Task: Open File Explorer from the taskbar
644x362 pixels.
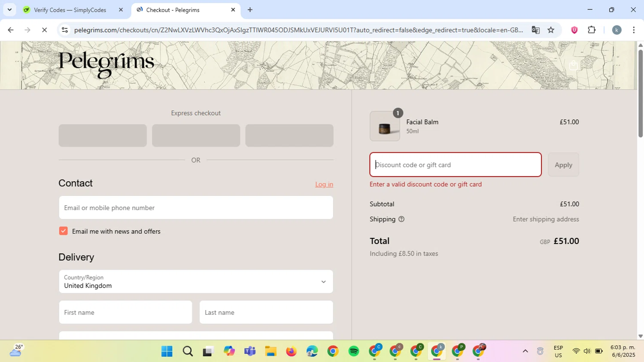Action: [x=270, y=351]
